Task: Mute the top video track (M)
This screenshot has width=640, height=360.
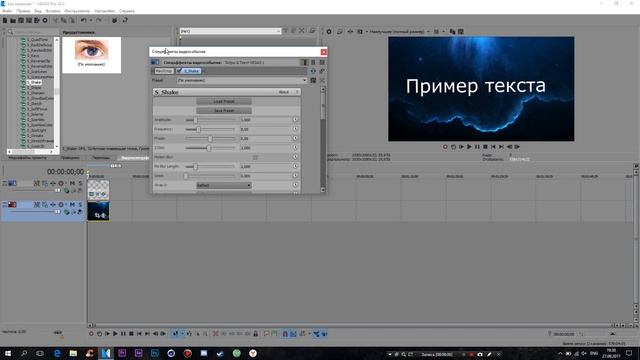Action: coord(72,183)
